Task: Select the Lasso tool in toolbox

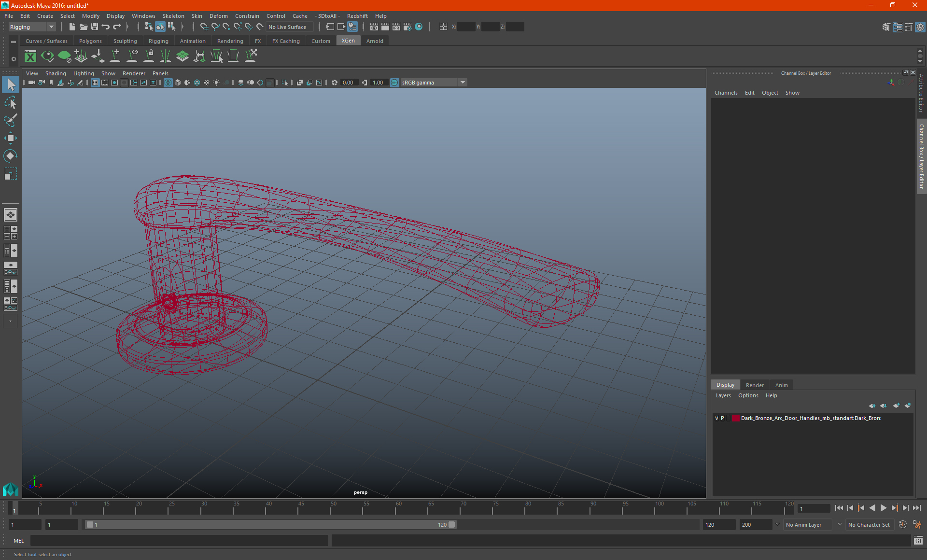Action: (11, 103)
